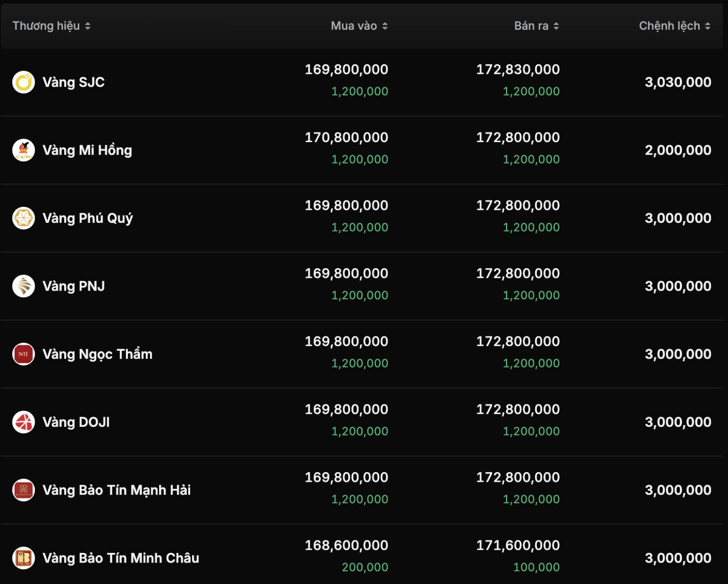Click Mi Hồng buy price 170,800,000
The width and height of the screenshot is (728, 584).
tap(346, 138)
